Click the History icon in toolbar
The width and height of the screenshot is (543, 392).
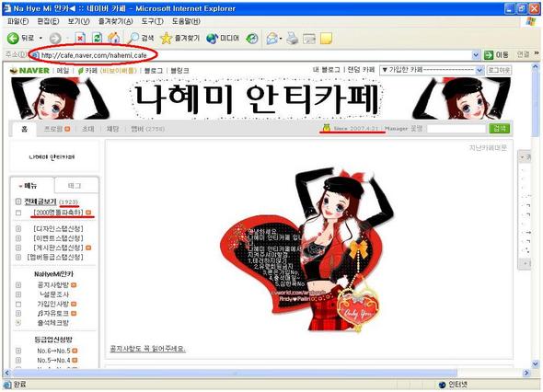252,38
